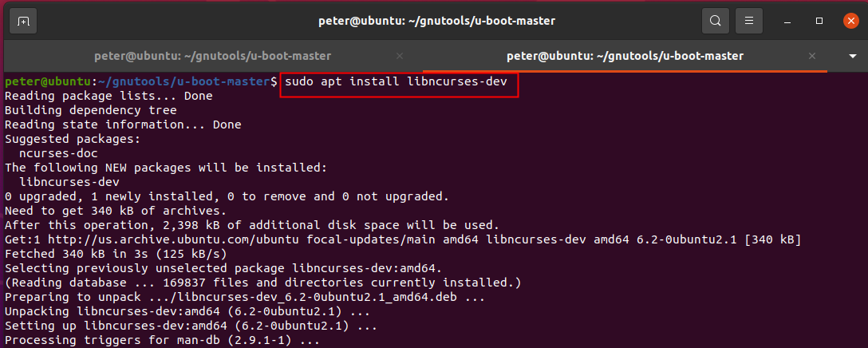Switch to the first terminal tab
Screen dimensions: 868x348
click(212, 57)
